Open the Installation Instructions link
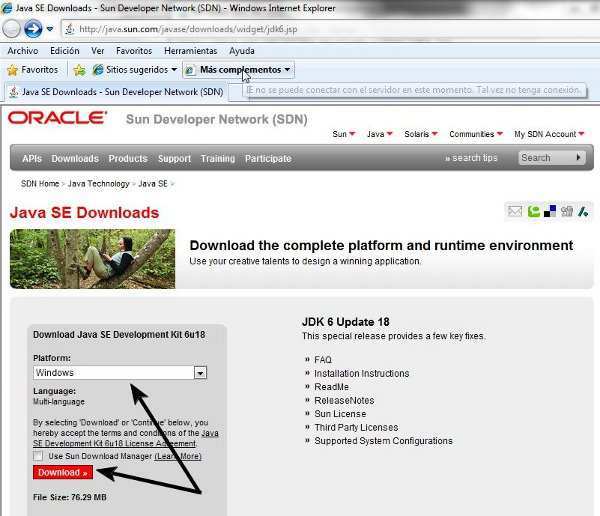 pos(362,373)
